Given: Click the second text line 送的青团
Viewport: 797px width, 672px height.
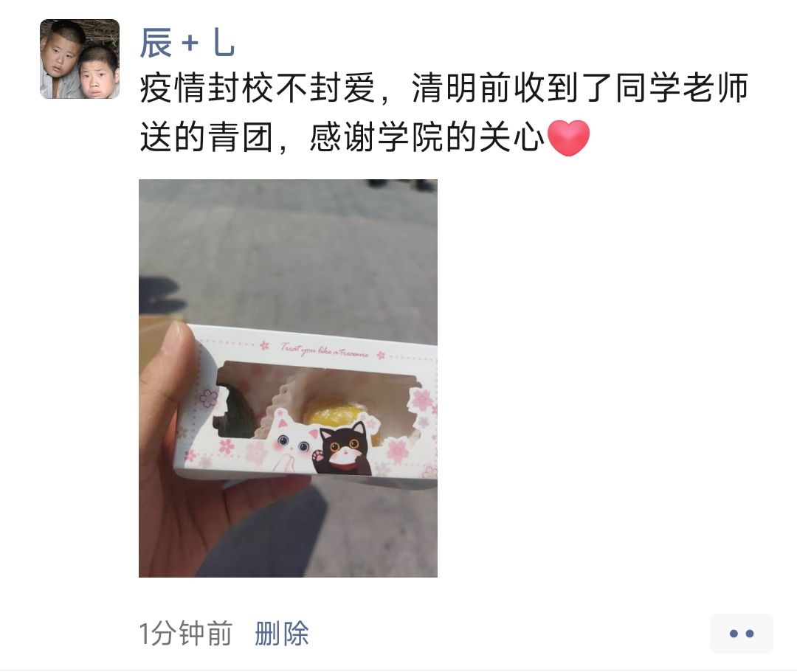Looking at the screenshot, I should point(207,137).
